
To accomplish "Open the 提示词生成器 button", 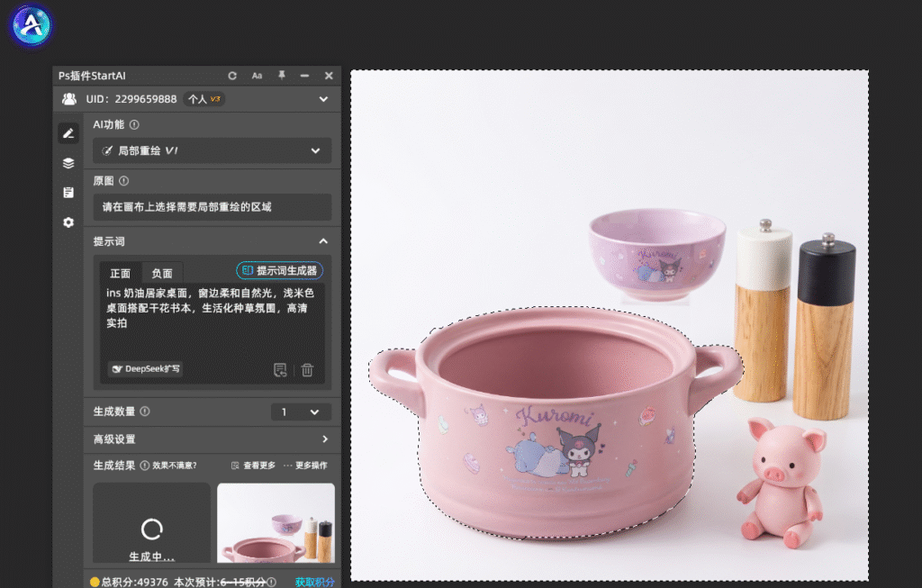I will 279,270.
